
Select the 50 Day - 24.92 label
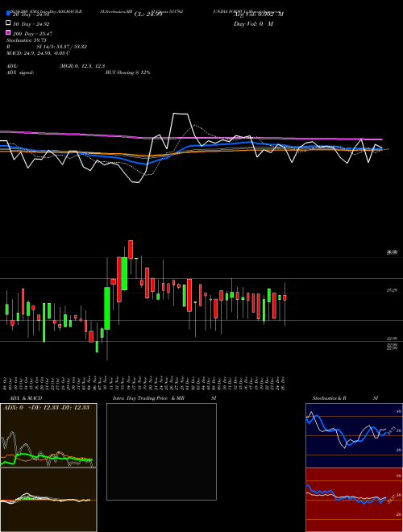[x=31, y=24]
